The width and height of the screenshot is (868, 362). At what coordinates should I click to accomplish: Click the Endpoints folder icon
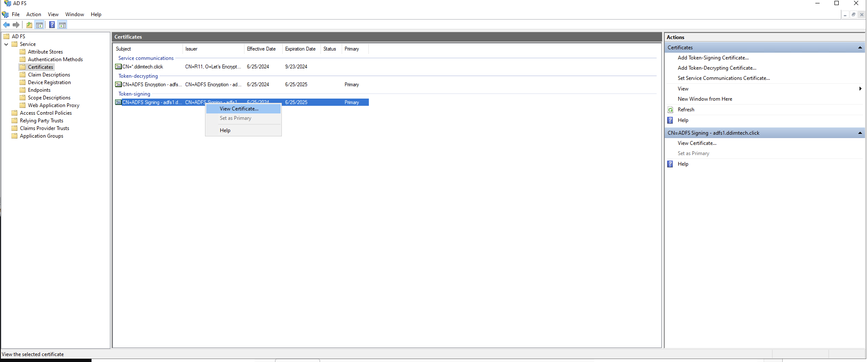22,90
